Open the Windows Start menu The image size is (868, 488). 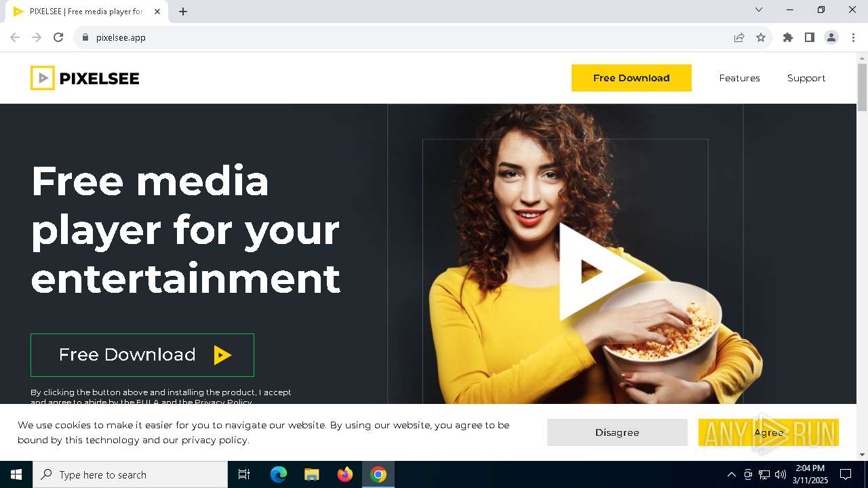16,474
